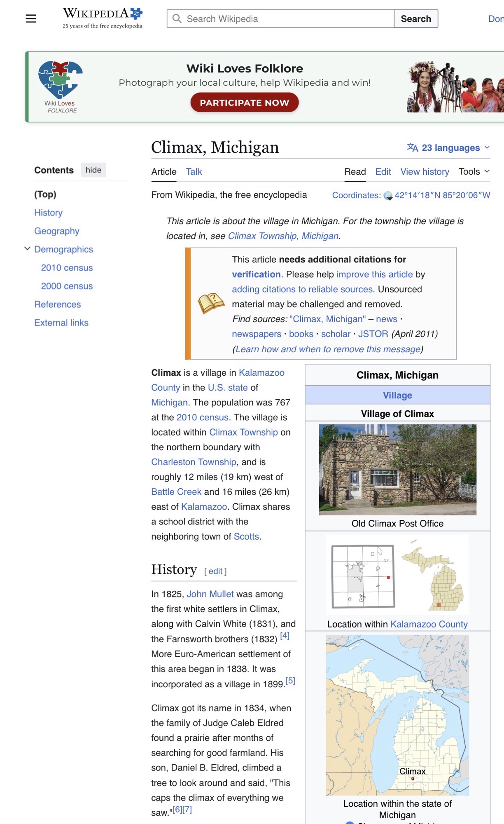Open the Old Climax Post Office photo
This screenshot has height=824, width=504.
click(397, 469)
